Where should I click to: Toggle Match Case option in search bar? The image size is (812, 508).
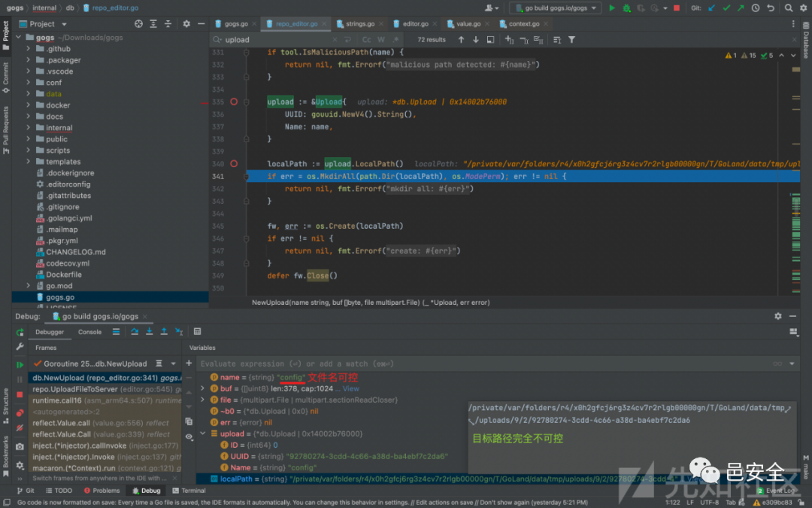366,40
